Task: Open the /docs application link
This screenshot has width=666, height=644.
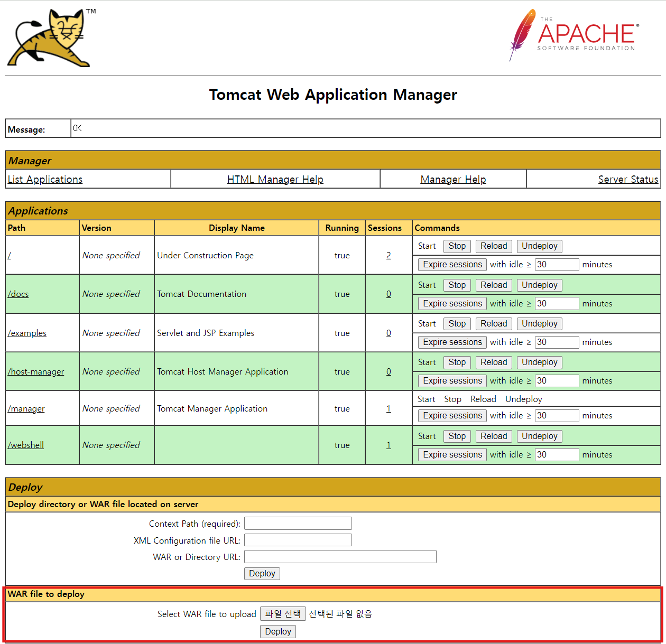Action: pyautogui.click(x=18, y=294)
